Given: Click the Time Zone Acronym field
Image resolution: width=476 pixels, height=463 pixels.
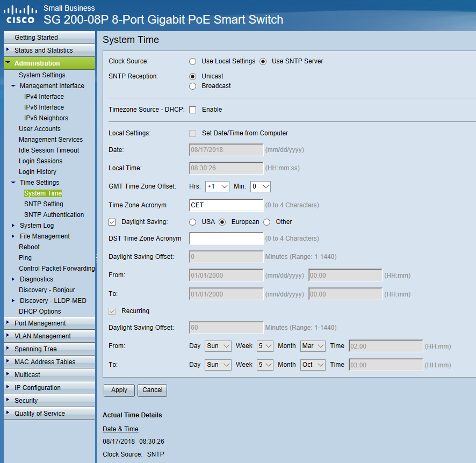Looking at the screenshot, I should pyautogui.click(x=226, y=205).
